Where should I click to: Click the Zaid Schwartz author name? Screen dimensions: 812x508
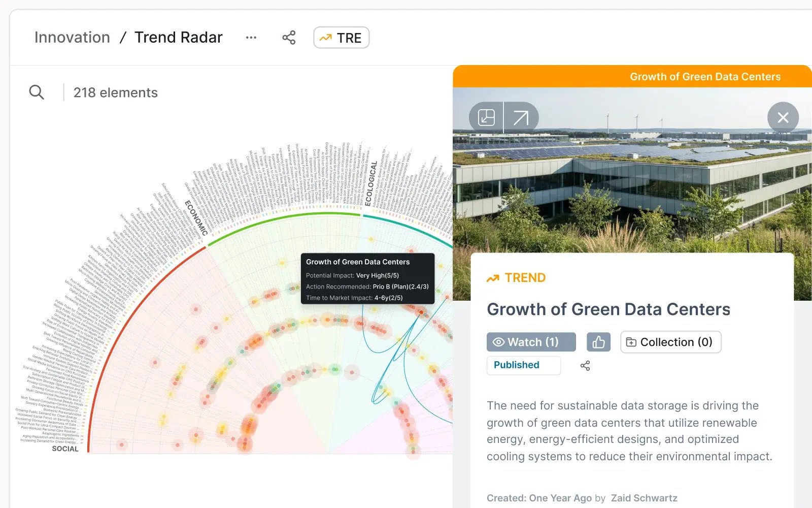(644, 498)
